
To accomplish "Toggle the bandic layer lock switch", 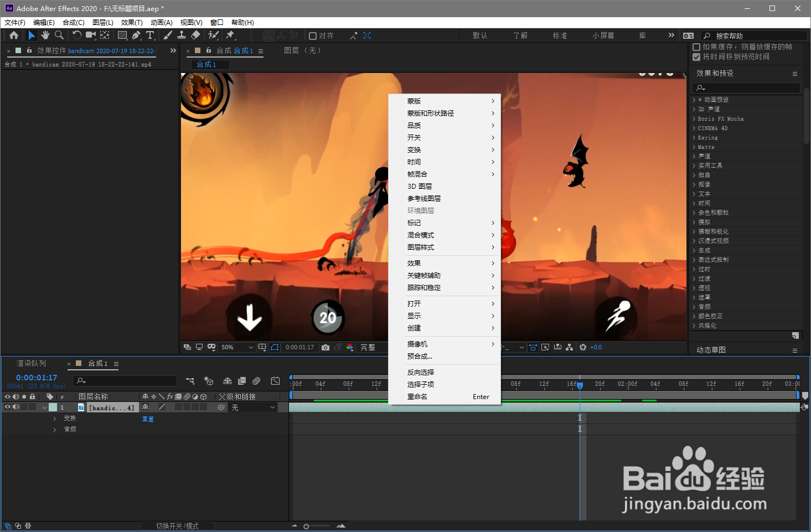I will point(32,407).
